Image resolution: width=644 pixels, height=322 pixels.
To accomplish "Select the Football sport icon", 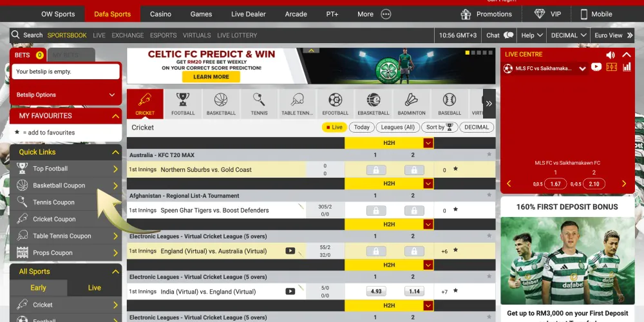I will pos(183,104).
